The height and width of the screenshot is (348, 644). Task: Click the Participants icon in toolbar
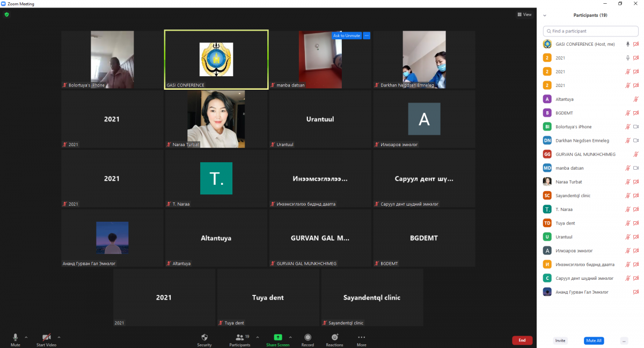(x=240, y=337)
